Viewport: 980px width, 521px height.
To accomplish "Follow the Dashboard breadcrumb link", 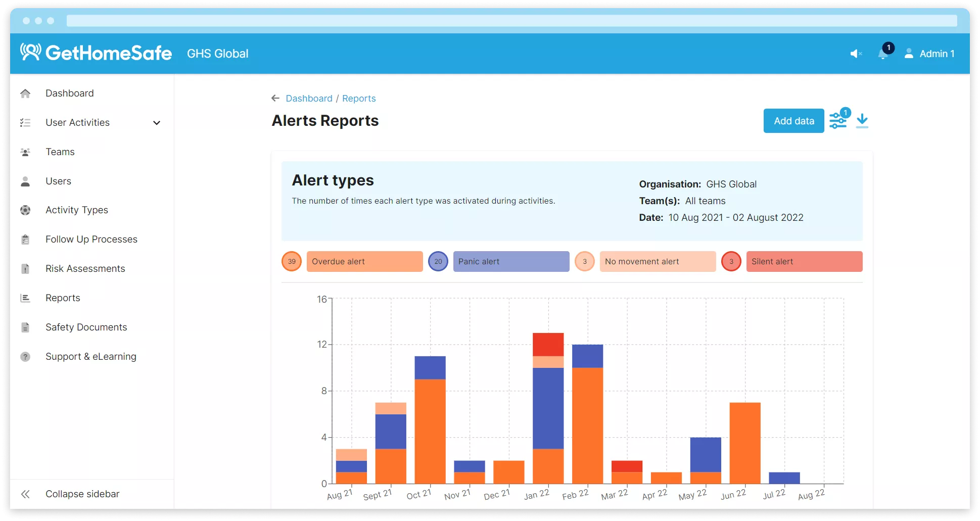I will [309, 98].
